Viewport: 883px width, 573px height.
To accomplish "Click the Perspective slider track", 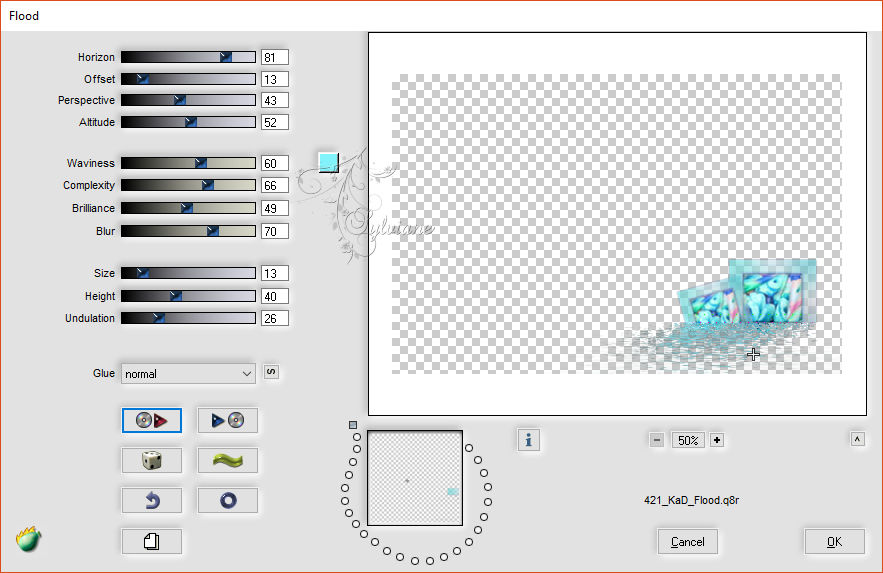I will [x=188, y=100].
